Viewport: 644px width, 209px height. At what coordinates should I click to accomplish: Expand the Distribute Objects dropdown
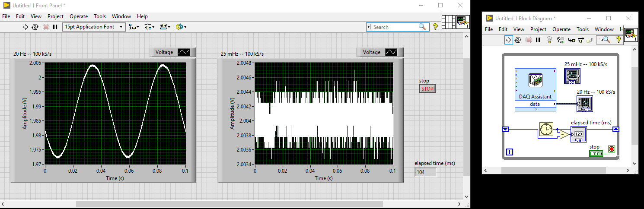pos(150,27)
